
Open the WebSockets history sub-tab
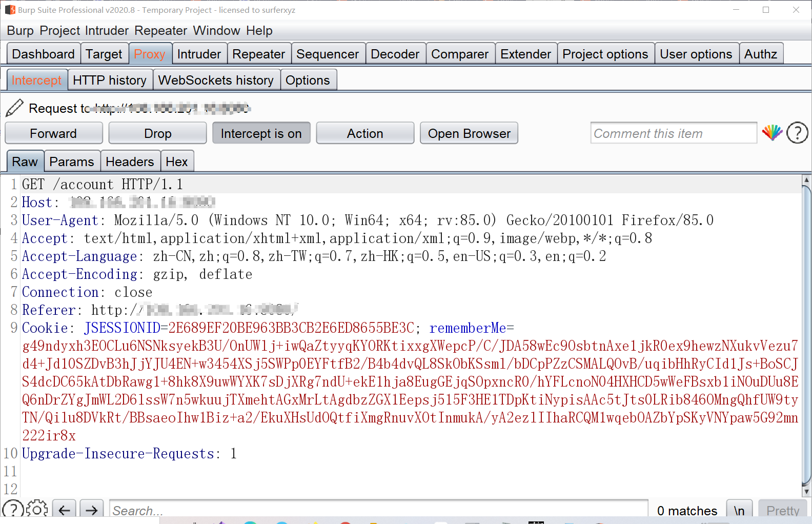pos(216,80)
